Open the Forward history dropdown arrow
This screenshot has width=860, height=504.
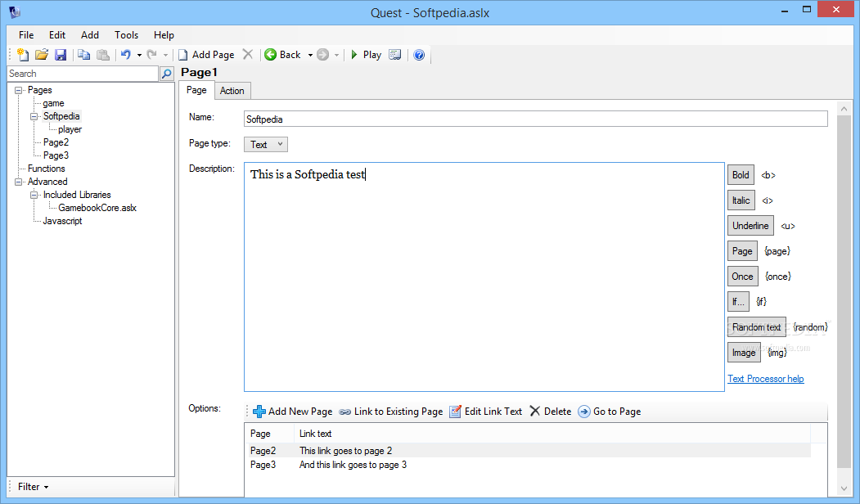pos(337,55)
